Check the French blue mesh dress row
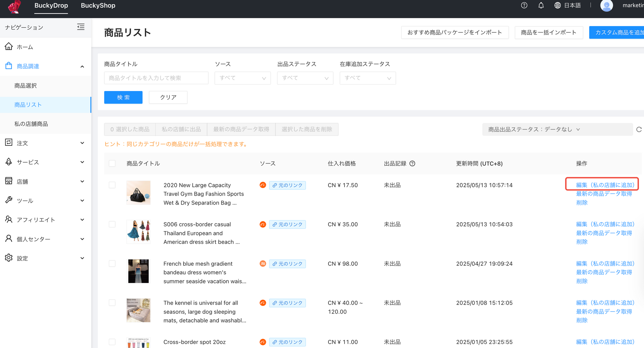Viewport: 644px width, 348px height. point(112,263)
